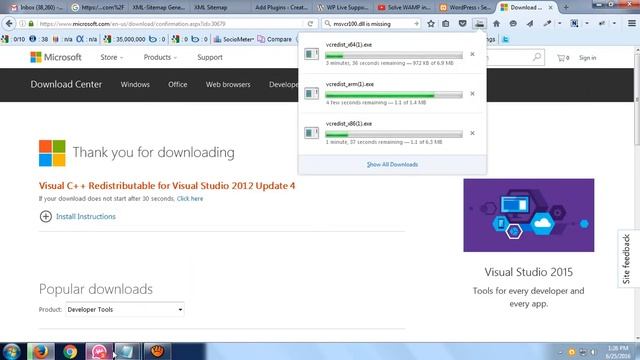640x360 pixels.
Task: Switch to the XML-Sitemap Generator tab
Action: [158, 7]
